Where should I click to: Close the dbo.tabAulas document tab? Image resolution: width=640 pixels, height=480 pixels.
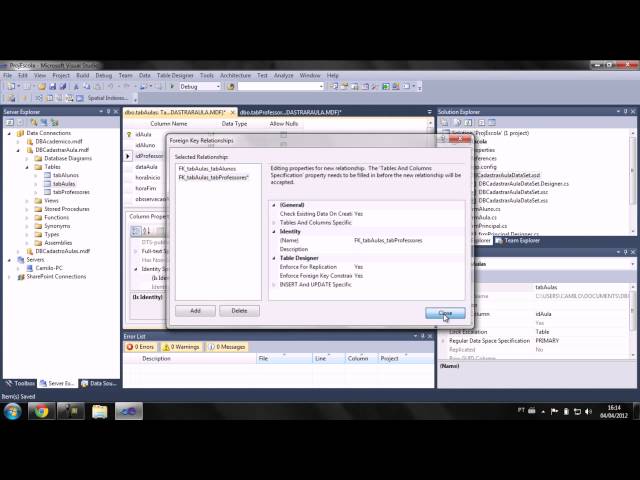point(232,112)
